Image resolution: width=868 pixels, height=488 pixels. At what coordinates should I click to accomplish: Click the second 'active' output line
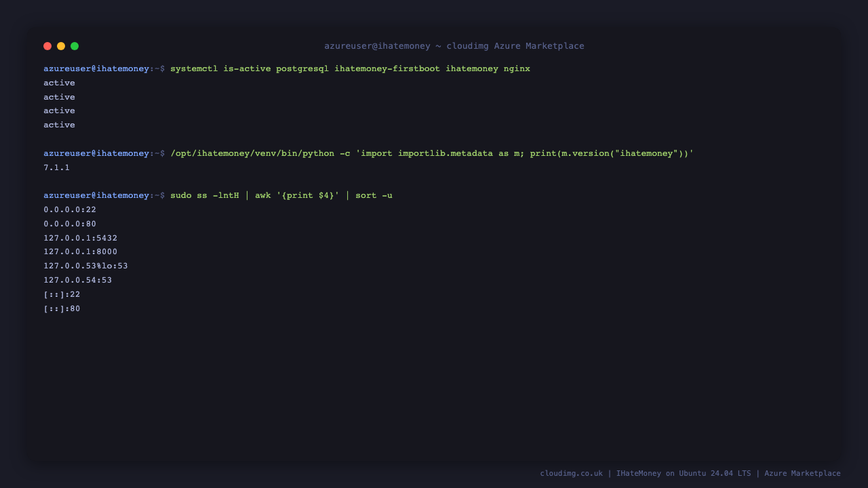click(60, 97)
